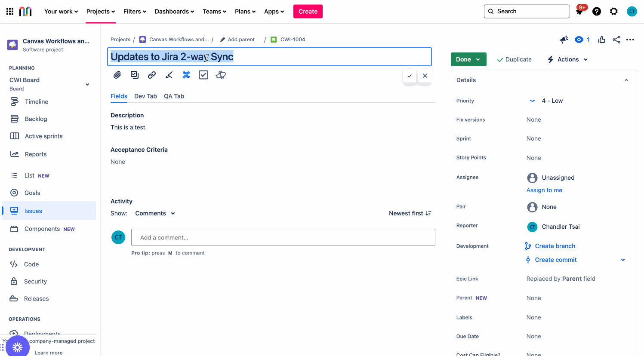
Task: Switch to the Fields tab
Action: [x=119, y=96]
